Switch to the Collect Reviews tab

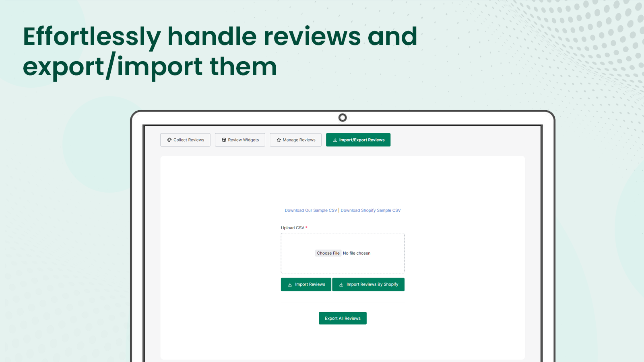[185, 140]
